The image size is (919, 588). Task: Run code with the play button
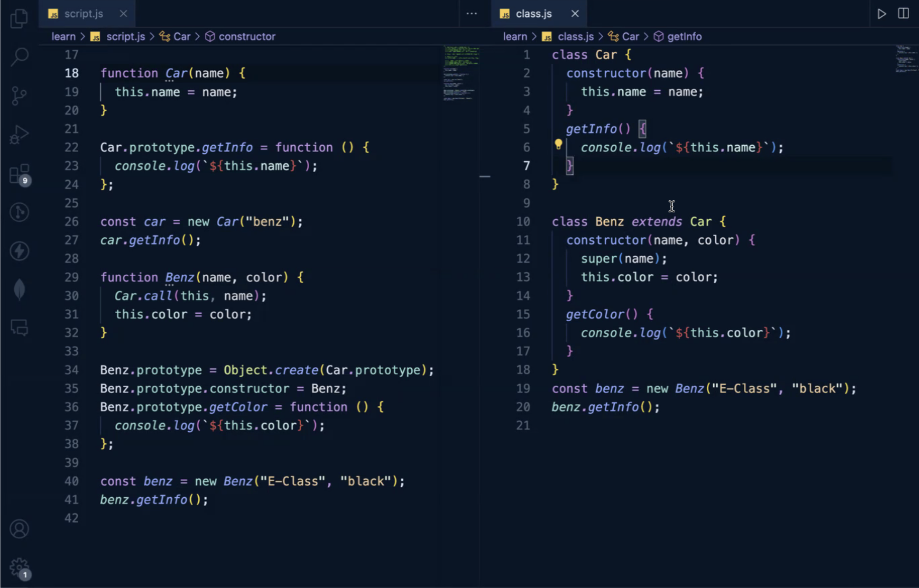tap(881, 14)
